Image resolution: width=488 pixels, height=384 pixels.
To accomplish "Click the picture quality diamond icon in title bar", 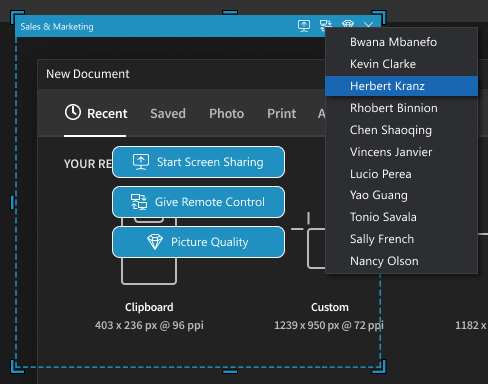I will pyautogui.click(x=348, y=24).
